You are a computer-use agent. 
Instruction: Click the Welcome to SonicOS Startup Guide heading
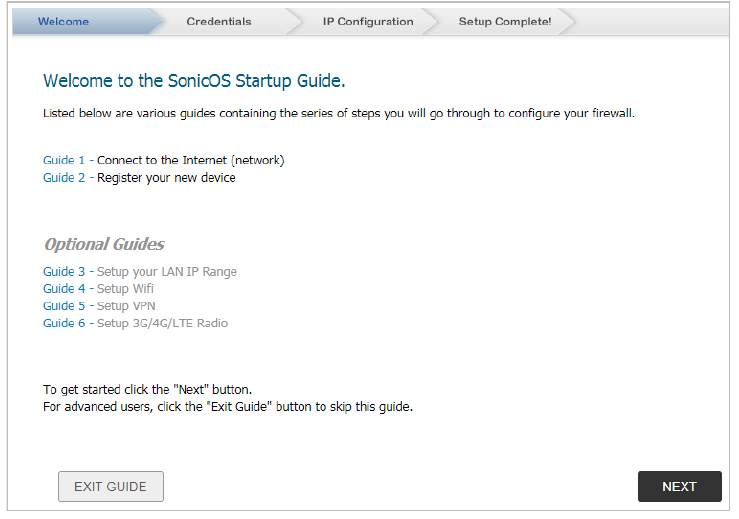click(194, 81)
